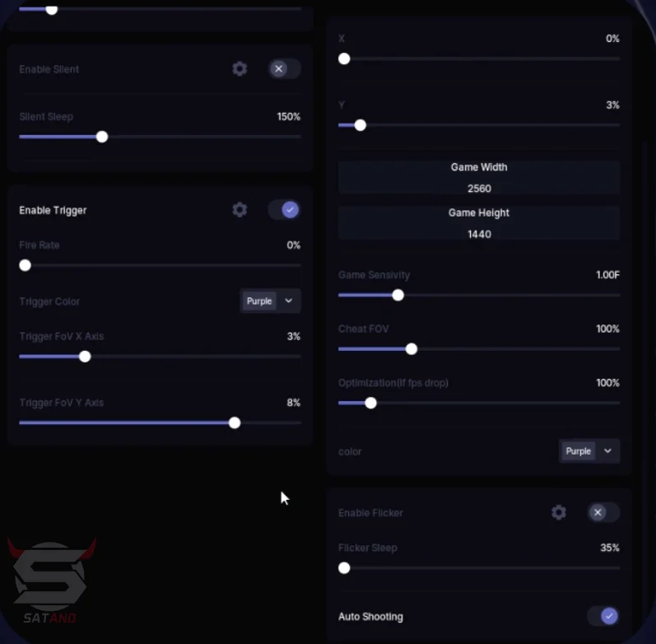Open Enable Silent settings gear
Viewport: 656px width, 644px height.
[240, 68]
